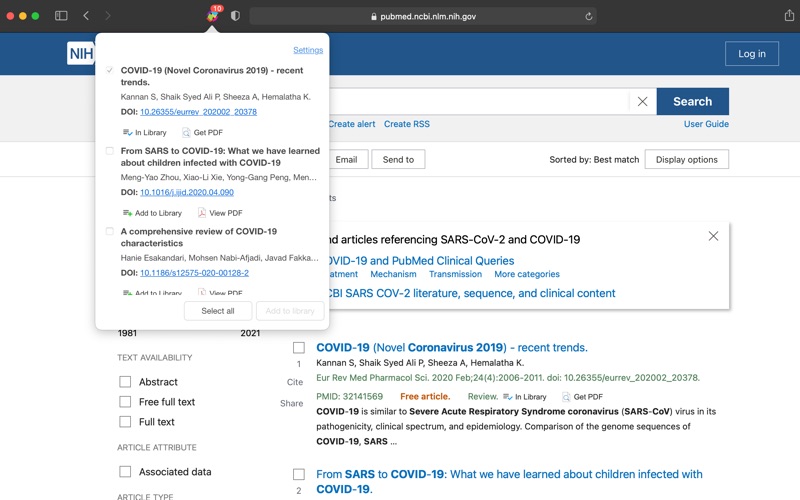Click the blue Search button
This screenshot has width=800, height=500.
(x=692, y=102)
